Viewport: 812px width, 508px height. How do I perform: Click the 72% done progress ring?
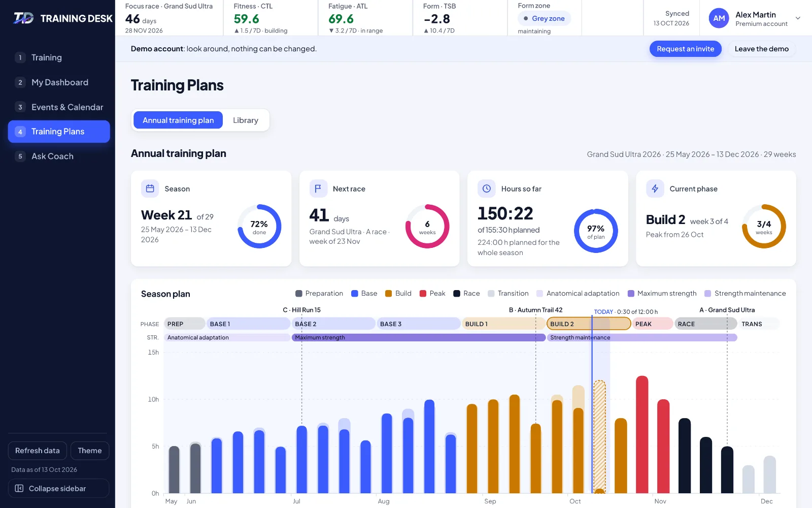(259, 227)
